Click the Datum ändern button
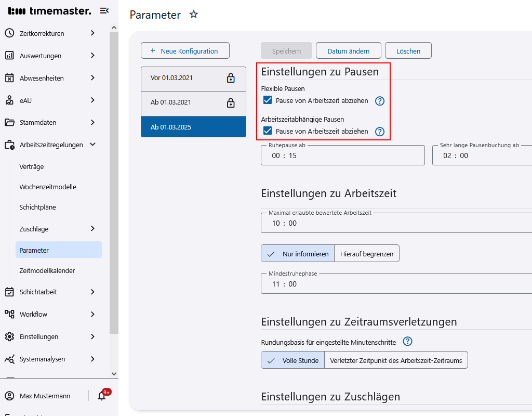The width and height of the screenshot is (532, 416). click(348, 51)
